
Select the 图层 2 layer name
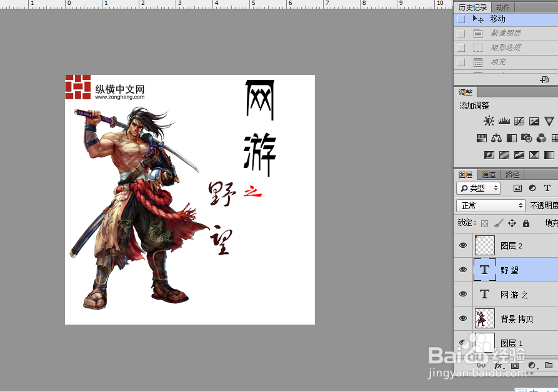(511, 246)
